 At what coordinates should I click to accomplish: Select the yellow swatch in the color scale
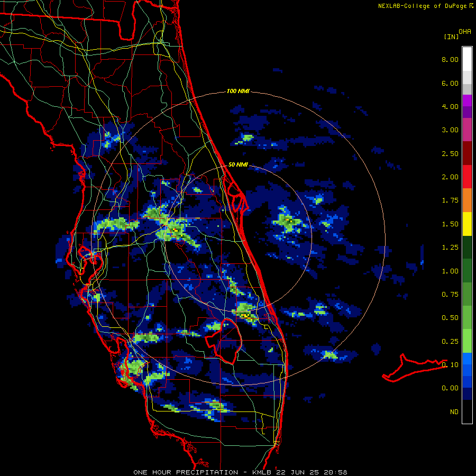(467, 224)
